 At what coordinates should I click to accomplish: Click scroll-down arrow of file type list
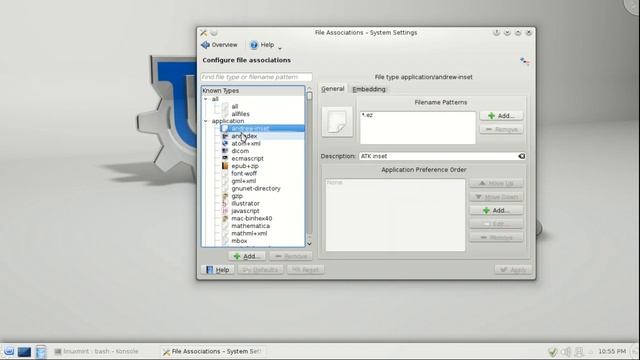coord(309,244)
